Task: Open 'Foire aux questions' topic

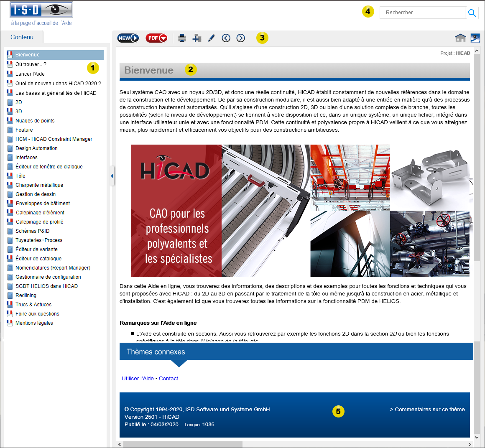Action: click(x=38, y=314)
